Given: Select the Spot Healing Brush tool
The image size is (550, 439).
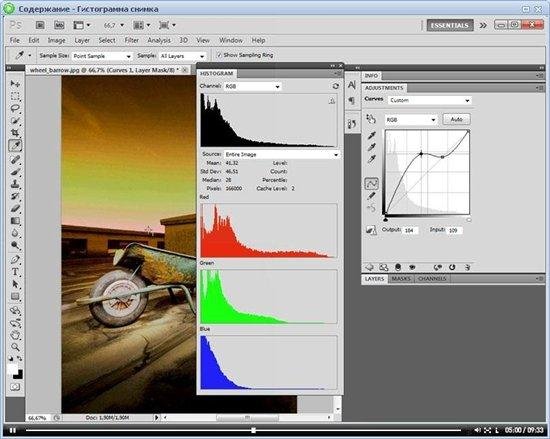Looking at the screenshot, I should point(15,160).
